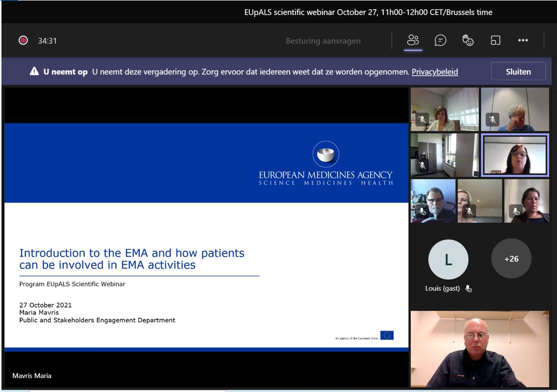Viewport: 557px width, 392px height.
Task: Click muted mic icon on the grey-haired man's tile
Action: pyautogui.click(x=493, y=120)
